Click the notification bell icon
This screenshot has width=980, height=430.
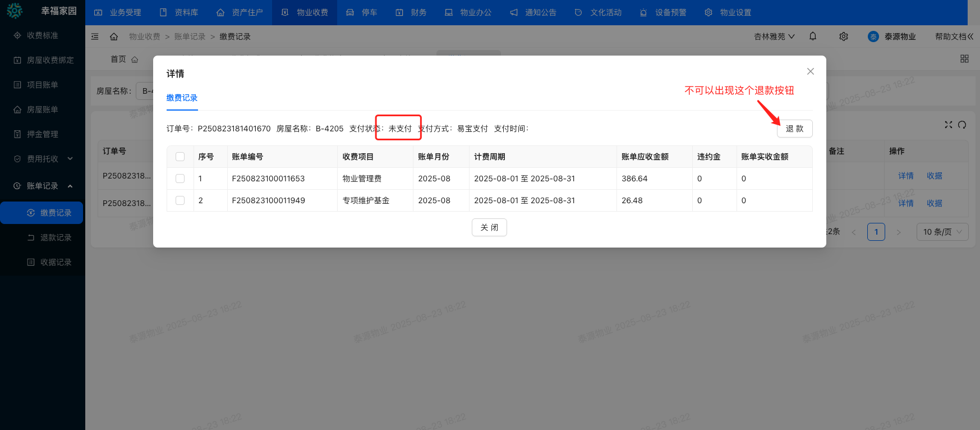pyautogui.click(x=813, y=36)
